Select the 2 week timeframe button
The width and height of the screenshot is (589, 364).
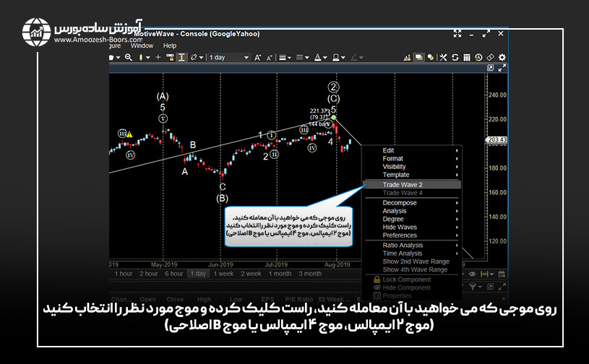tap(251, 274)
